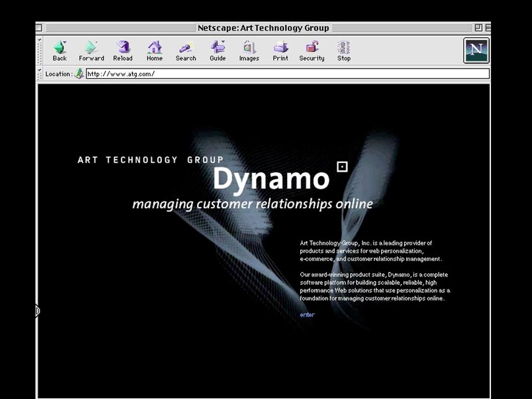Image resolution: width=532 pixels, height=399 pixels.
Task: Follow the 'enter' link
Action: coord(308,315)
